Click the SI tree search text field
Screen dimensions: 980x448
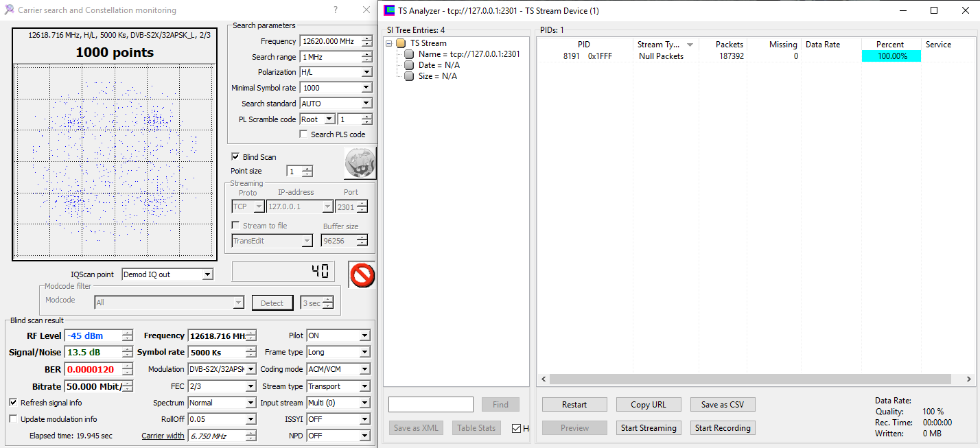tap(431, 404)
